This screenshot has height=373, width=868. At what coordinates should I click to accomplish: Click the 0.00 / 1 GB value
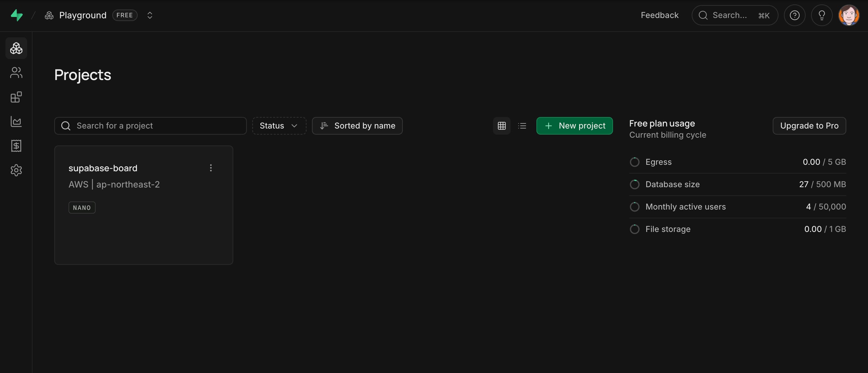point(825,229)
